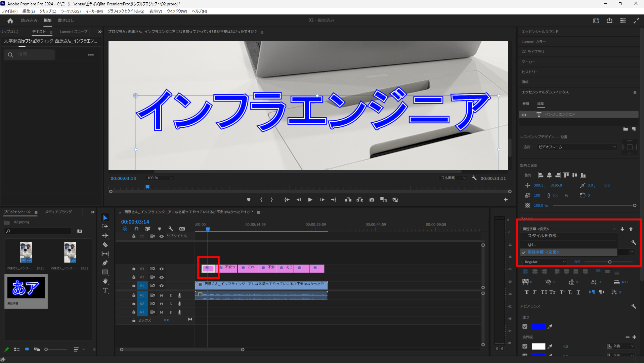Switch to the メディアブラウザー tab
Viewport: 644px width, 363px height.
click(60, 212)
